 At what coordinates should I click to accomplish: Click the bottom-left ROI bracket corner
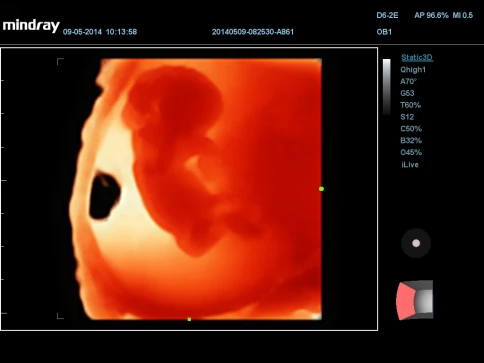pyautogui.click(x=60, y=316)
